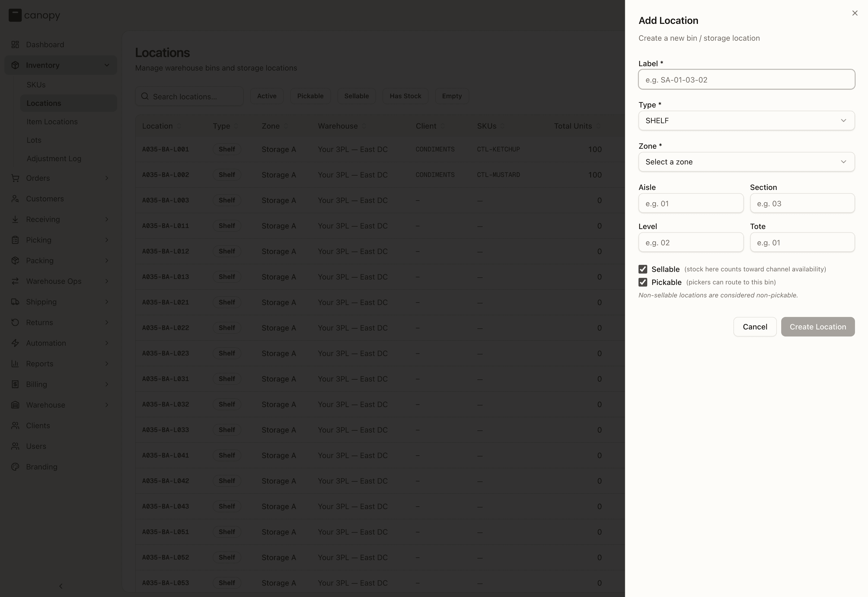Expand the Picking menu chevron

pyautogui.click(x=107, y=240)
